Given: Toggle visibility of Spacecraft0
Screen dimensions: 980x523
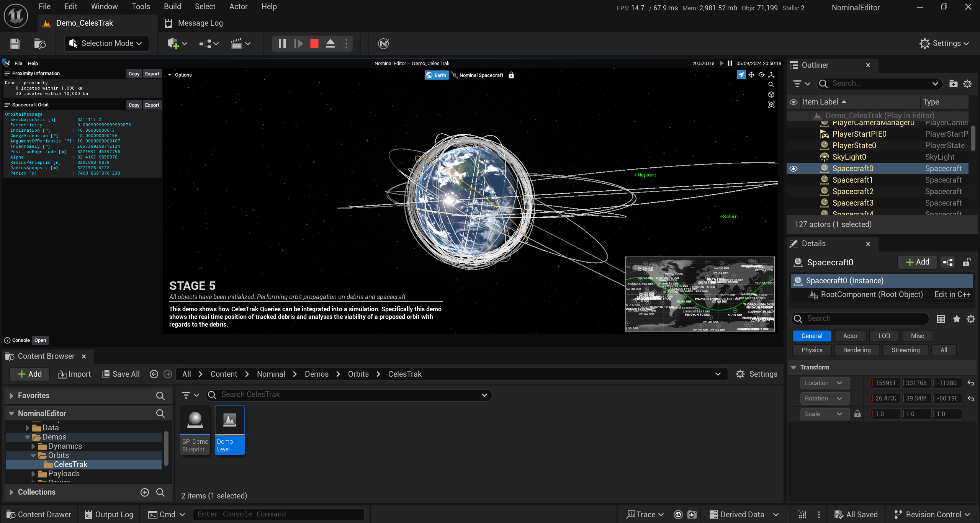Looking at the screenshot, I should click(793, 169).
